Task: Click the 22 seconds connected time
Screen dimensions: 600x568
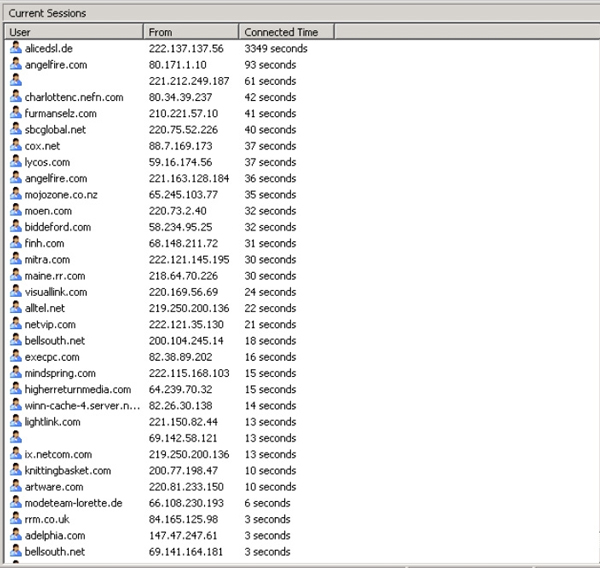Action: 270,308
